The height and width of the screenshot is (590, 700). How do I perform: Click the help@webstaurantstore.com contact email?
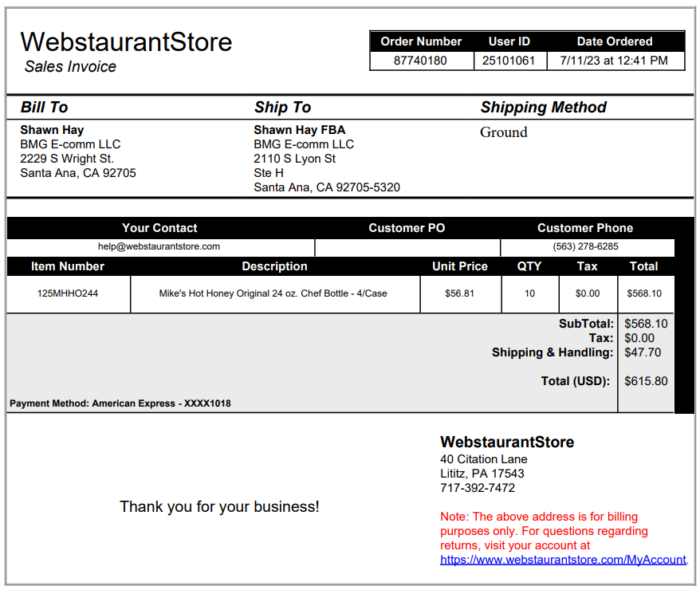click(159, 246)
